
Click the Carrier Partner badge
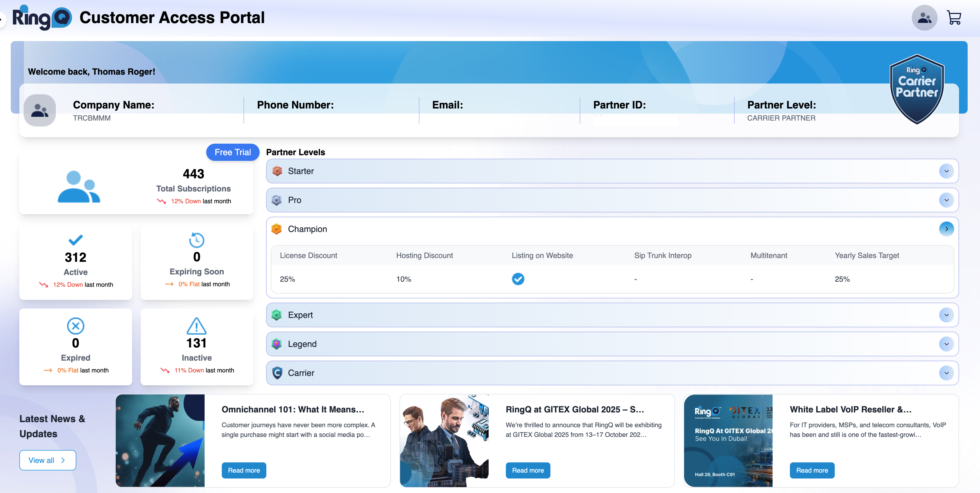[916, 89]
